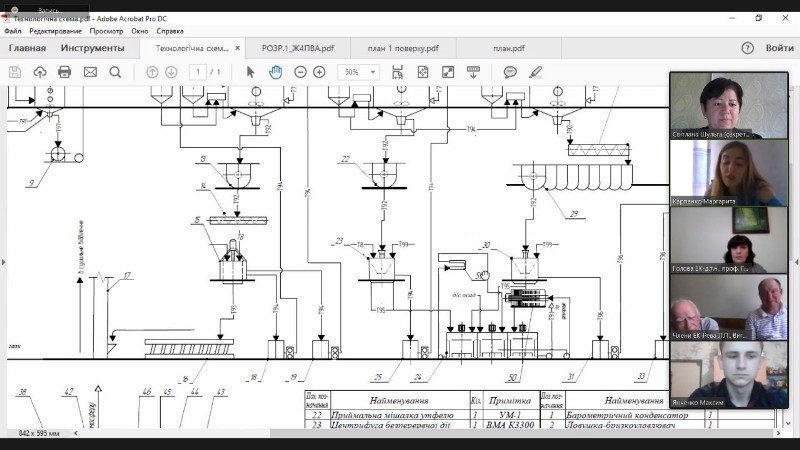Select Голова ЕК video thumbnail
Image resolution: width=800 pixels, height=450 pixels.
(x=729, y=240)
